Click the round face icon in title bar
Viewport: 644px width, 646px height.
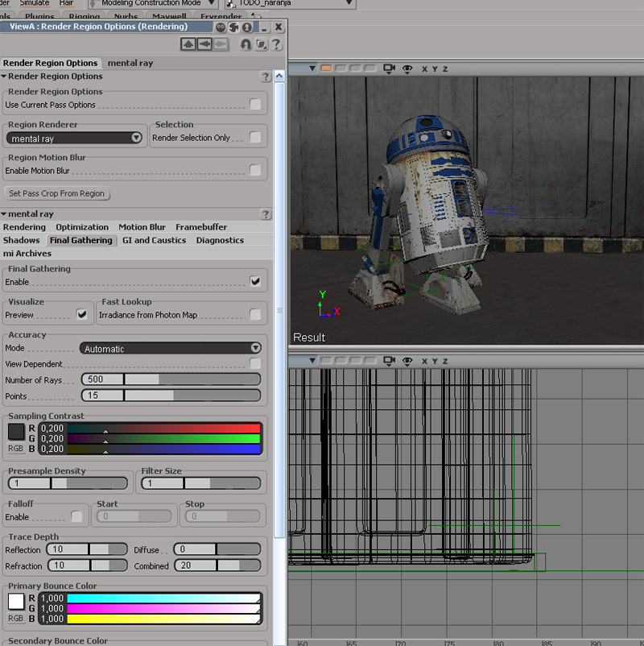tap(221, 27)
